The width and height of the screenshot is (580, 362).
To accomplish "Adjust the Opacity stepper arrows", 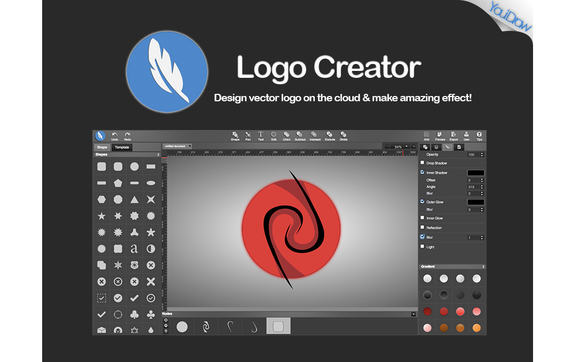I will pyautogui.click(x=482, y=155).
